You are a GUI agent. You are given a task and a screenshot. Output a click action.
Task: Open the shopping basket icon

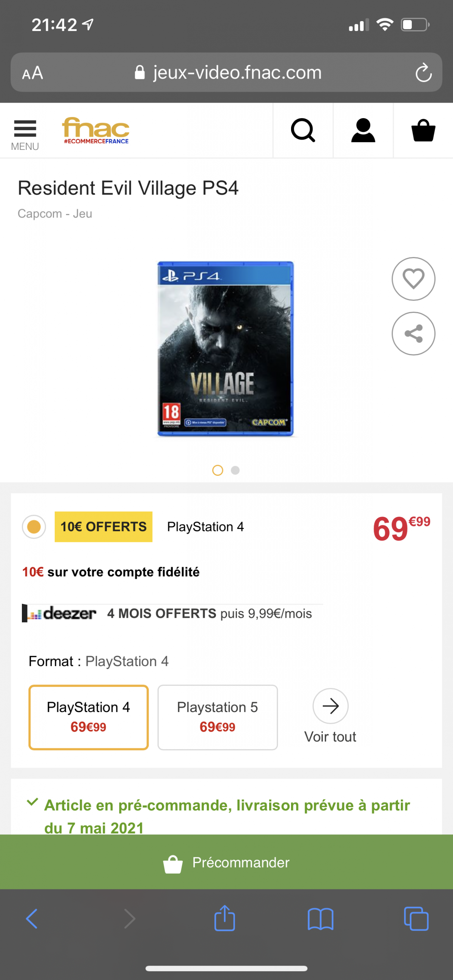tap(423, 130)
